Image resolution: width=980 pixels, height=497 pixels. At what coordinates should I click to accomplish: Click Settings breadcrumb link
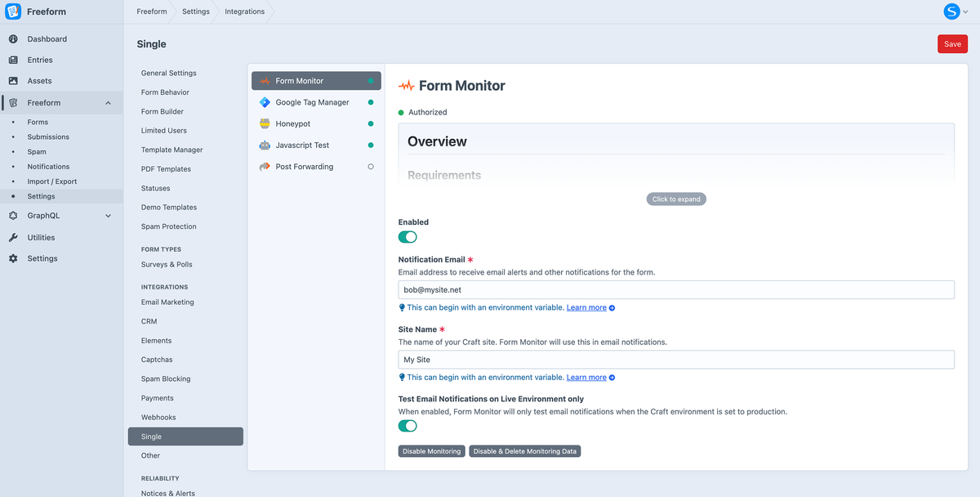[195, 11]
